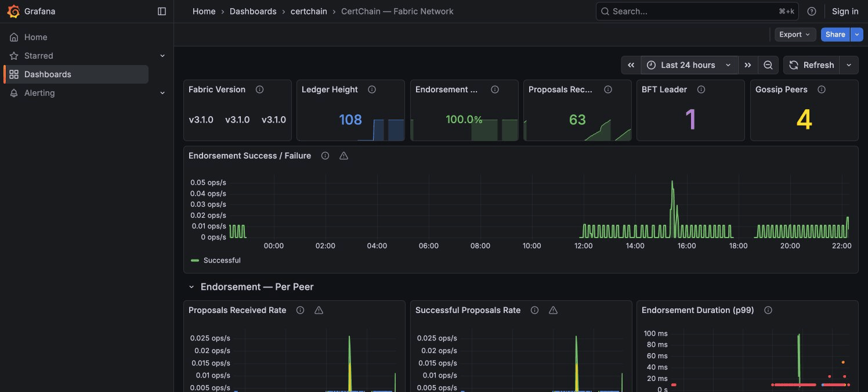Click the info icon on Ledger Height panel

point(371,89)
